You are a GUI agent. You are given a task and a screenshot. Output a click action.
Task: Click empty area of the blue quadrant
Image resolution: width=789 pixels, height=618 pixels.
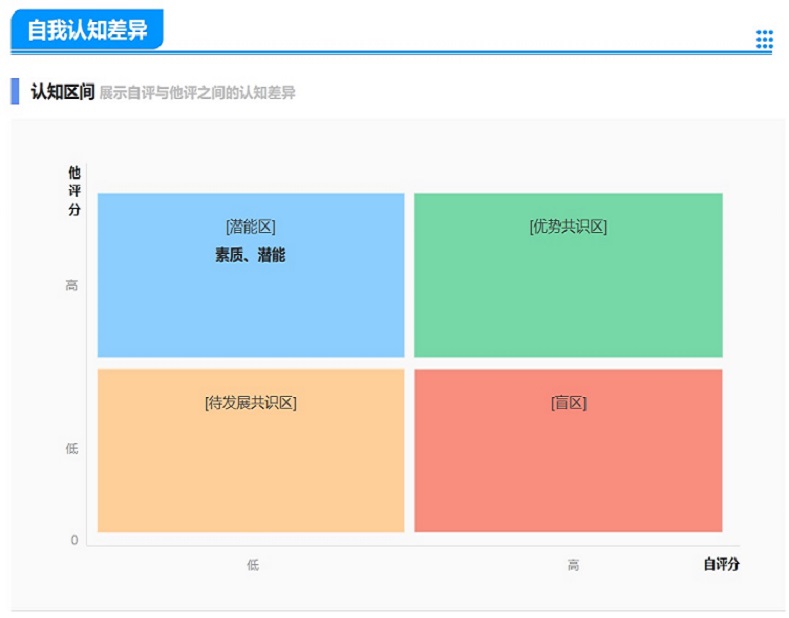(250, 315)
